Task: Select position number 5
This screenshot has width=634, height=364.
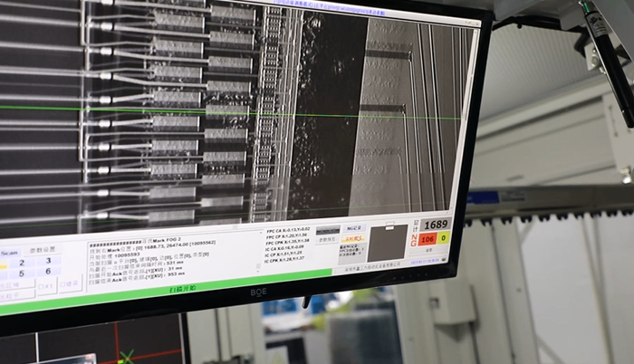Action: pyautogui.click(x=21, y=273)
